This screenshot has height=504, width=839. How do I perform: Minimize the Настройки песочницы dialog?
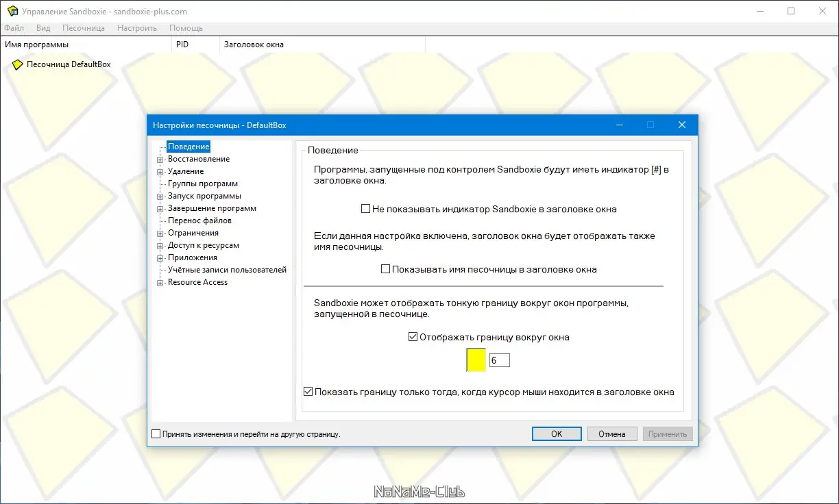(x=619, y=125)
